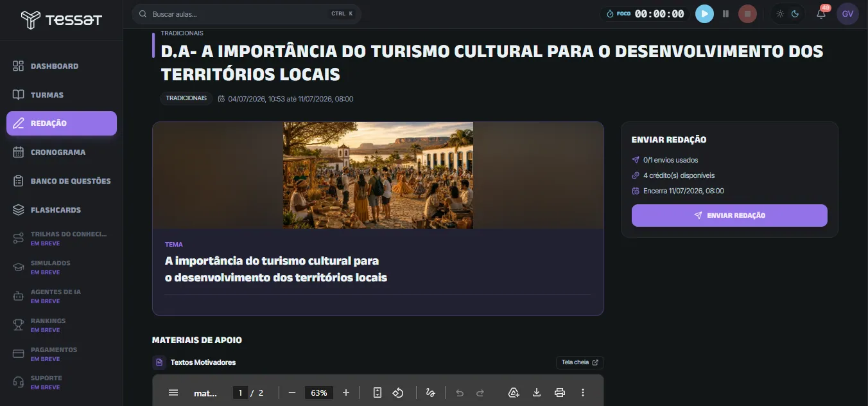Click the save to Drive icon
The height and width of the screenshot is (406, 868).
514,393
